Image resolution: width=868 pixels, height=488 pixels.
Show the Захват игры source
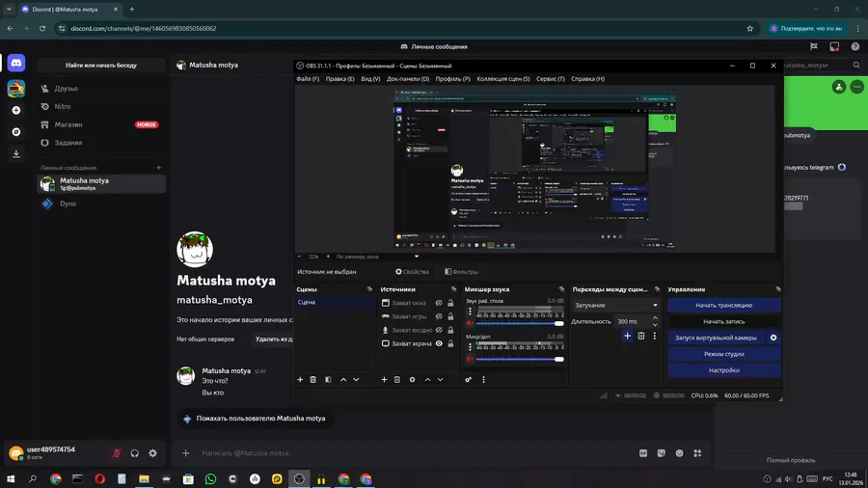click(439, 316)
